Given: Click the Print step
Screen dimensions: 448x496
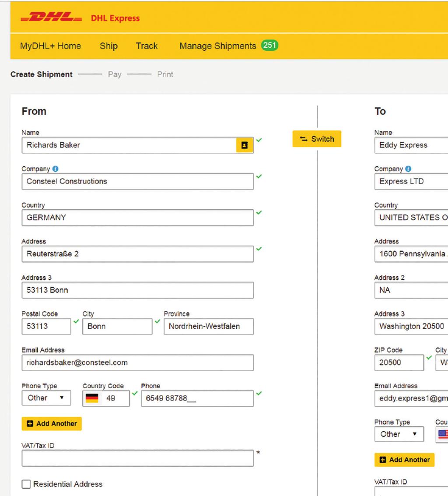Looking at the screenshot, I should pyautogui.click(x=165, y=74).
